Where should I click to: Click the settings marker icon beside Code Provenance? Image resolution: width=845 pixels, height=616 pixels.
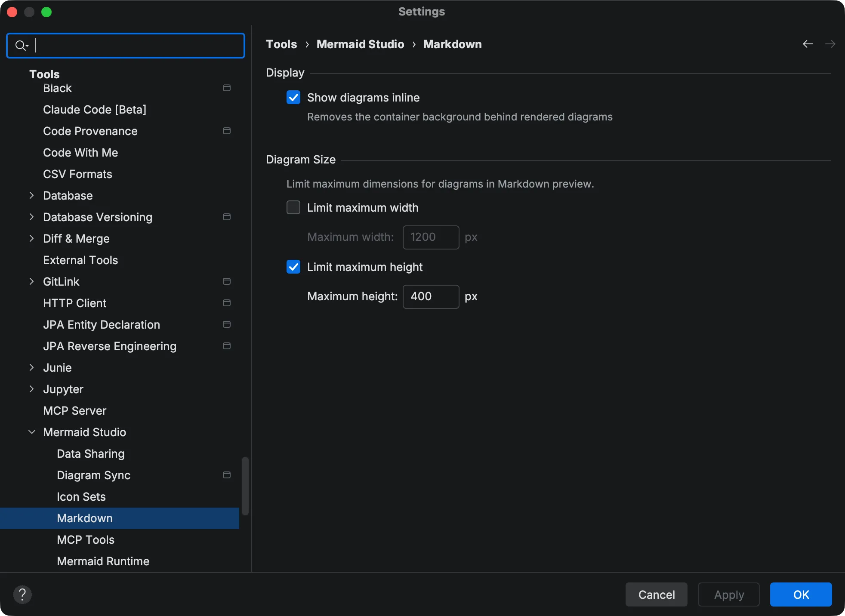(226, 131)
